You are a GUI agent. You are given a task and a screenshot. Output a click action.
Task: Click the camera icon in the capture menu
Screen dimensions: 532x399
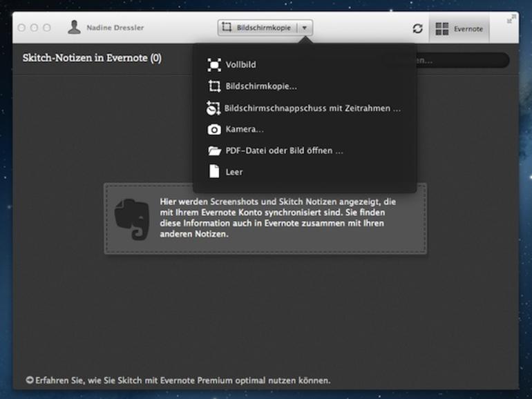[214, 130]
